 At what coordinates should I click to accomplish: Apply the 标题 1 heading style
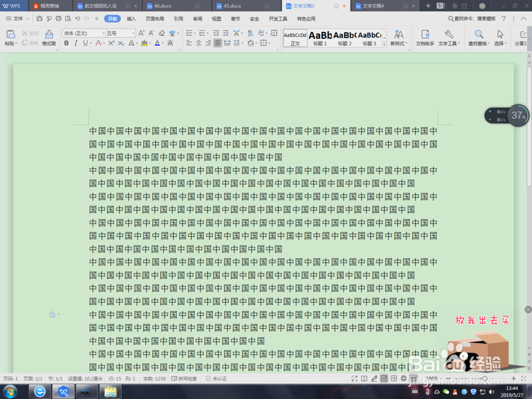320,38
